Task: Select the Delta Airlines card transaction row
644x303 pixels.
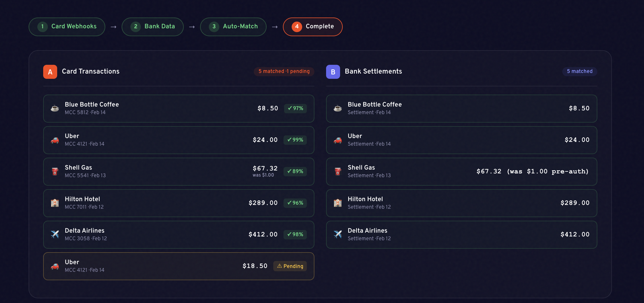Action: point(178,235)
